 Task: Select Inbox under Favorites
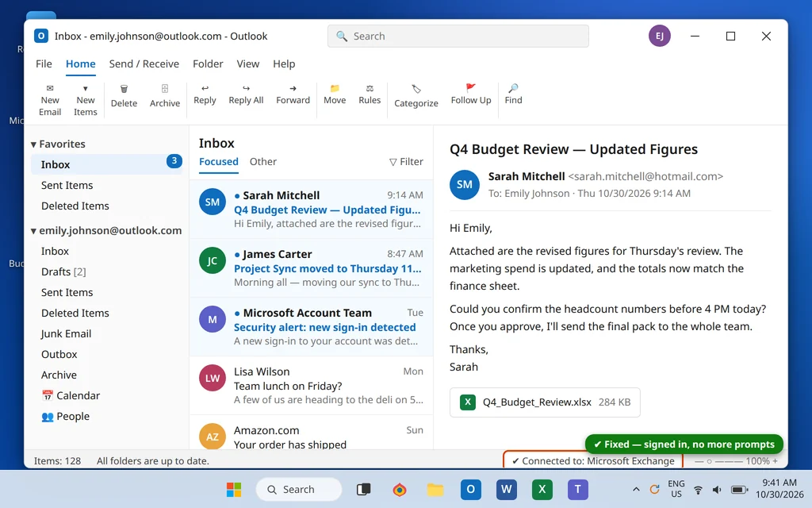(x=106, y=164)
